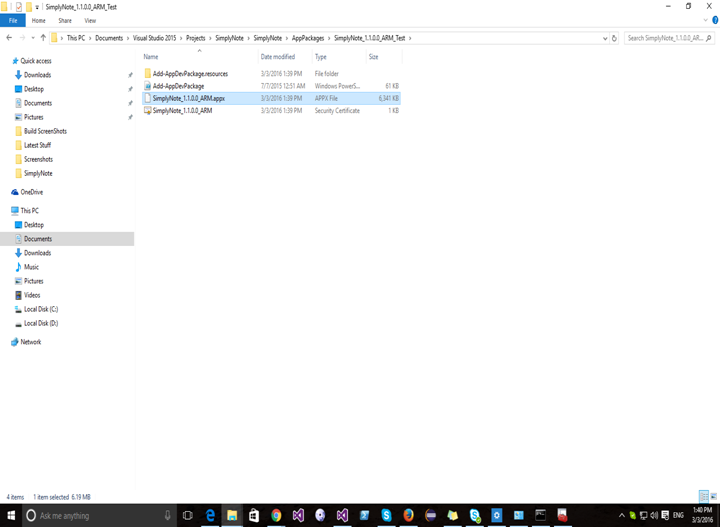The height and width of the screenshot is (527, 720).
Task: Open Local Disk (C:)
Action: pos(36,309)
